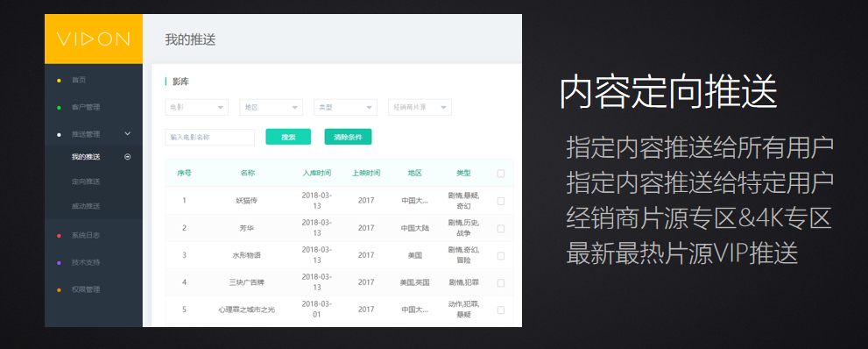Open 定向推送 submenu item
The width and height of the screenshot is (868, 349).
pos(86,182)
